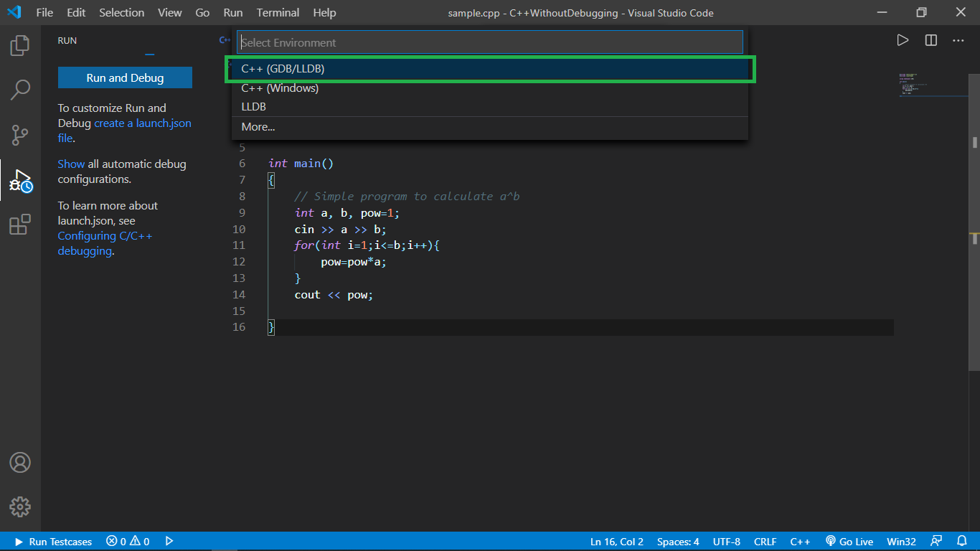The image size is (980, 551).
Task: Click the Show automatic debug configurations link
Action: coord(71,164)
